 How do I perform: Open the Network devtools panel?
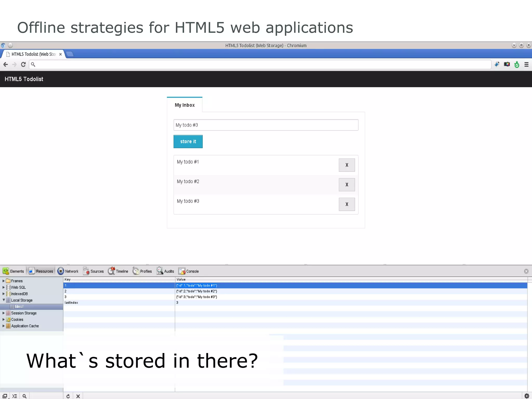pos(68,271)
